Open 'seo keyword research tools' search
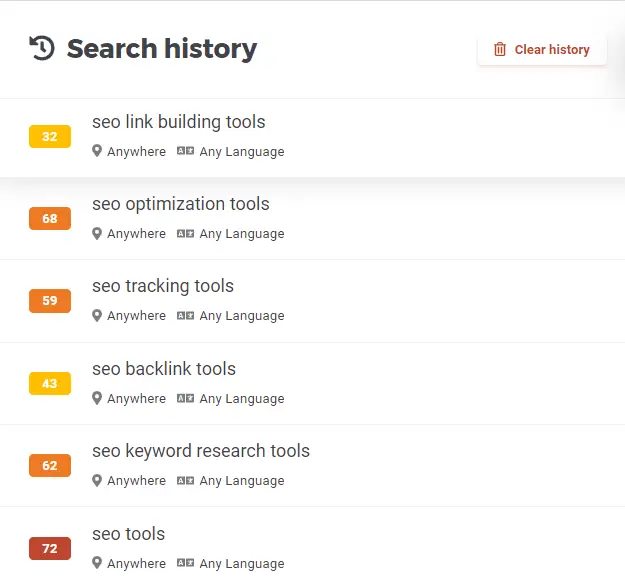Screen dimensions: 625x588 pyautogui.click(x=312, y=466)
